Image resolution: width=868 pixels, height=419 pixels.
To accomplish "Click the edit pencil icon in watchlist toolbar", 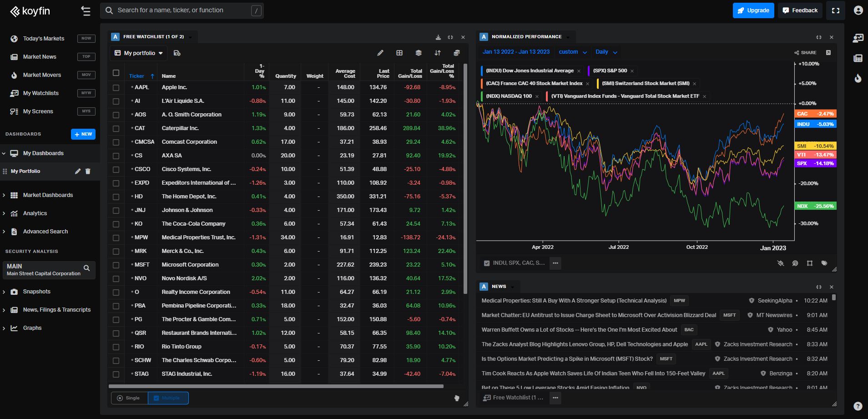I will pos(380,53).
